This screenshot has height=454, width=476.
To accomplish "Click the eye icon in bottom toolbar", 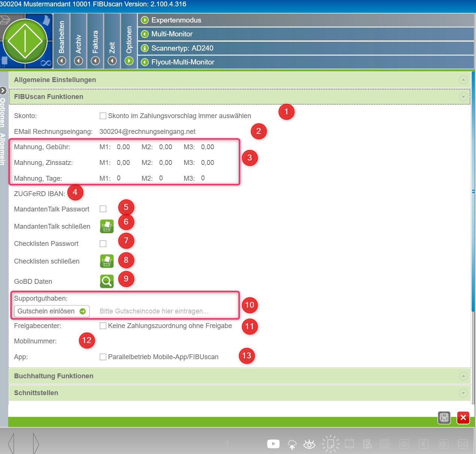I will coord(309,444).
